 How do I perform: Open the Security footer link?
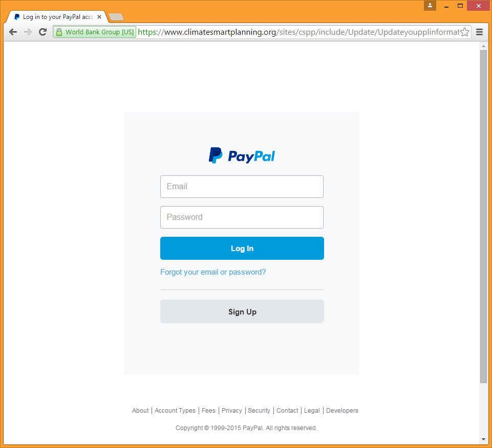pos(259,410)
